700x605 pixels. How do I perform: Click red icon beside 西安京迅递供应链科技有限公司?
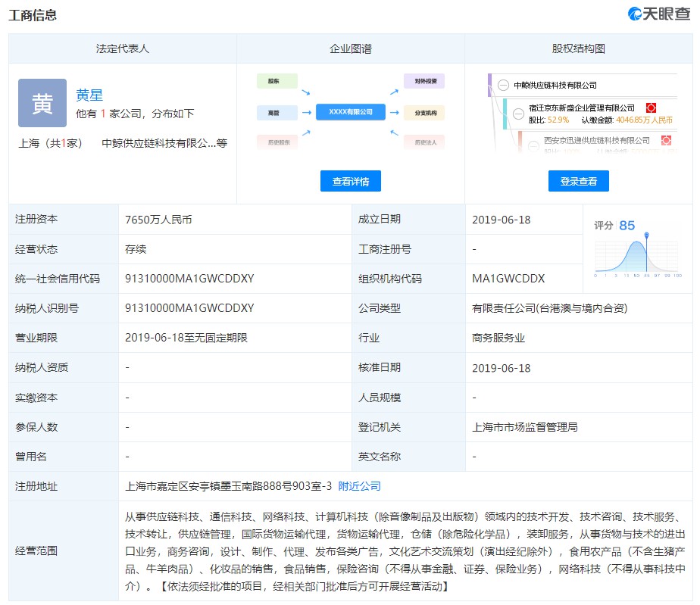tap(666, 140)
